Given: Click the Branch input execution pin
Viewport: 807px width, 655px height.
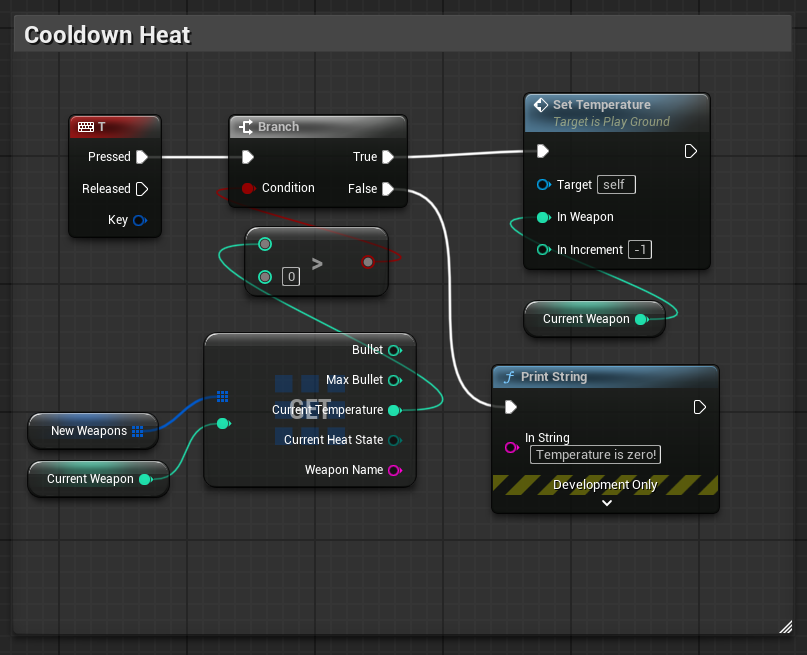Looking at the screenshot, I should point(248,157).
